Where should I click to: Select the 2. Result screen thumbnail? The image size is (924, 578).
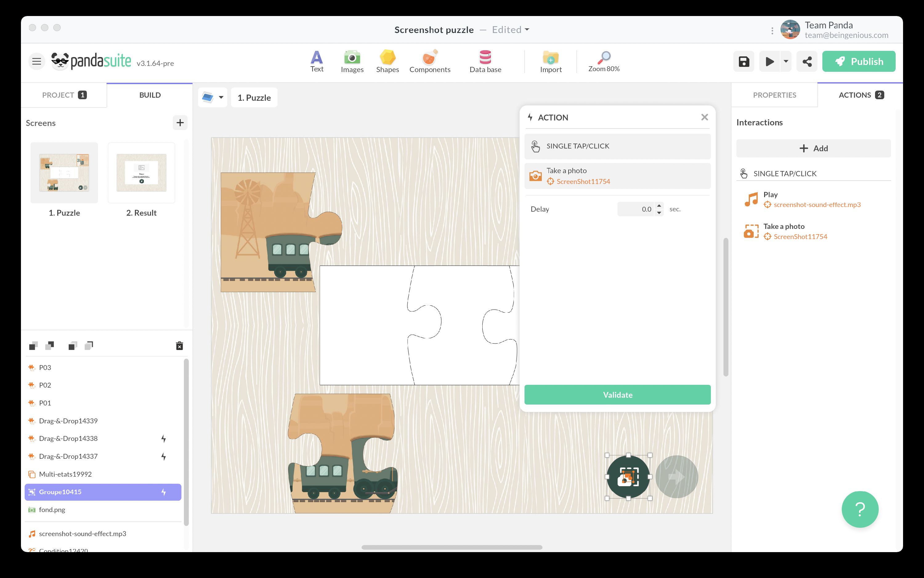point(141,173)
